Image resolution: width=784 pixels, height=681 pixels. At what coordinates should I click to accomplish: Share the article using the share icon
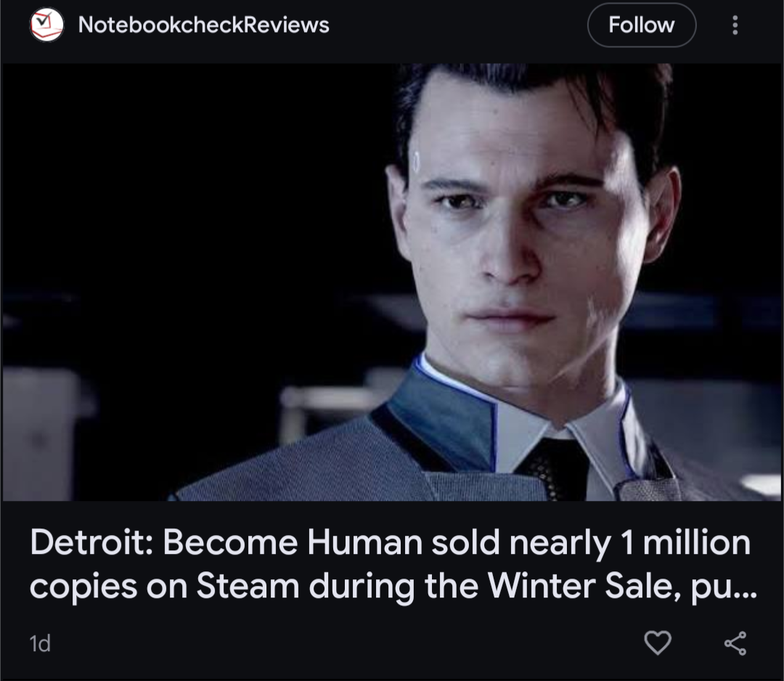coord(735,643)
